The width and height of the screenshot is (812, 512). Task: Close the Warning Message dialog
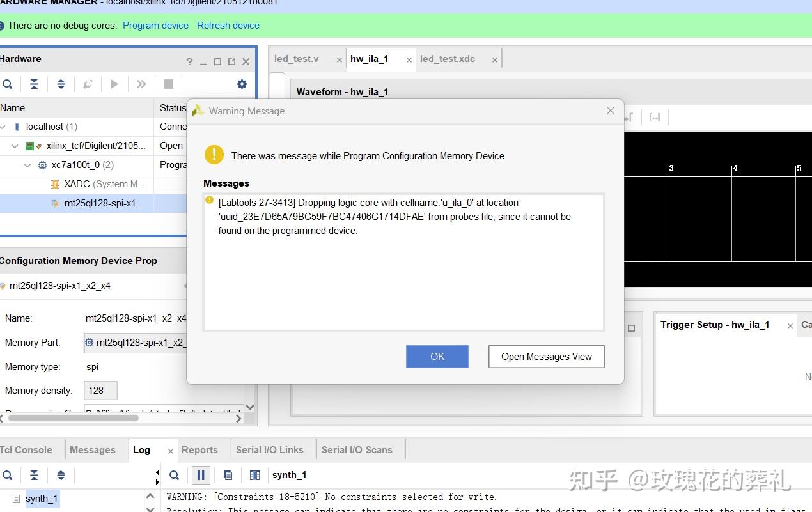tap(611, 111)
